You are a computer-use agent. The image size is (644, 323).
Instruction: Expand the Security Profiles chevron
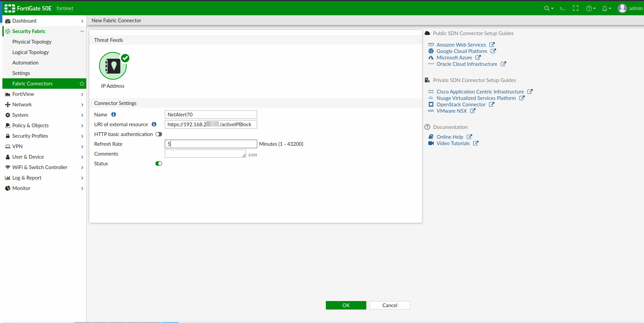pyautogui.click(x=82, y=136)
